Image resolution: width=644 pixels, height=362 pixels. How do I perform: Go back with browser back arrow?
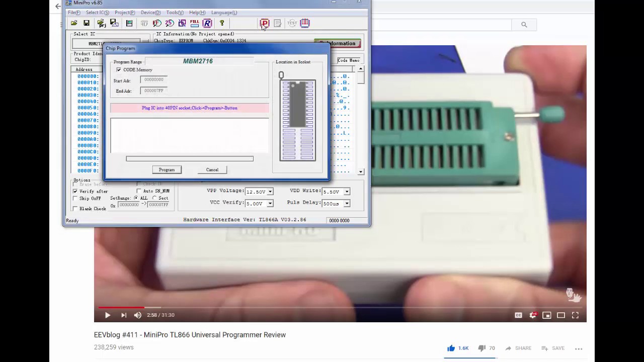click(58, 7)
